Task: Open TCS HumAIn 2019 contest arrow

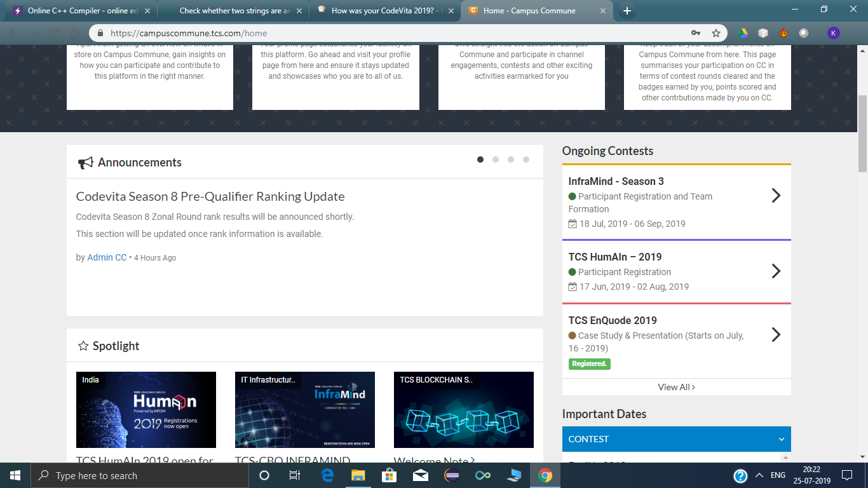Action: [775, 271]
